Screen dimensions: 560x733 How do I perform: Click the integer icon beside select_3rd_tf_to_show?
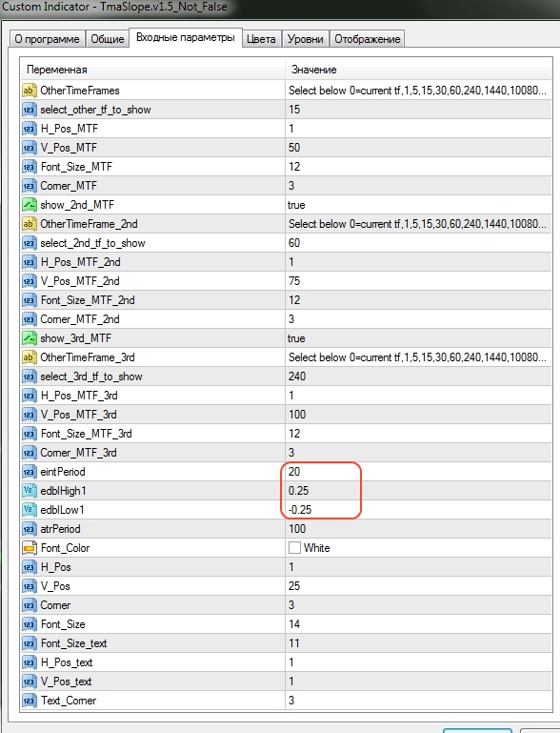pos(29,377)
